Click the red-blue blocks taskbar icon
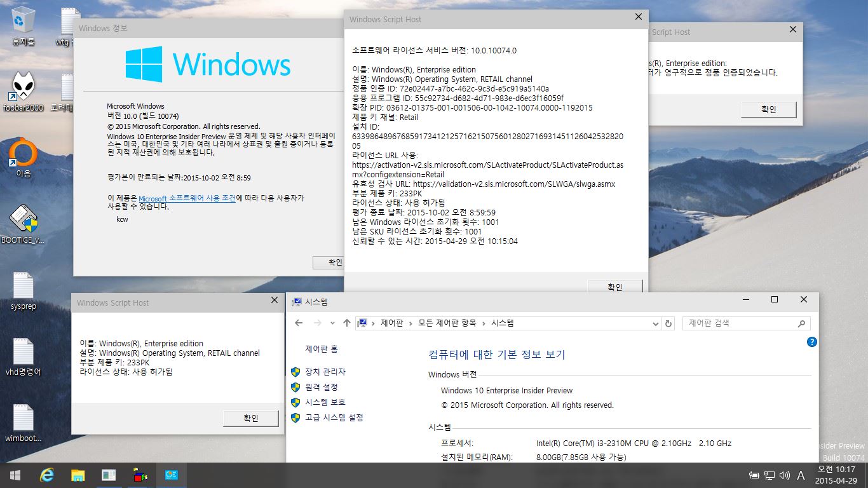868x488 pixels. (140, 475)
